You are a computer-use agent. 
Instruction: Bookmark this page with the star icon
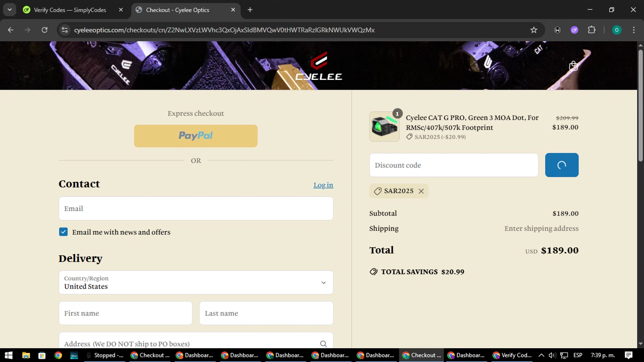click(534, 30)
